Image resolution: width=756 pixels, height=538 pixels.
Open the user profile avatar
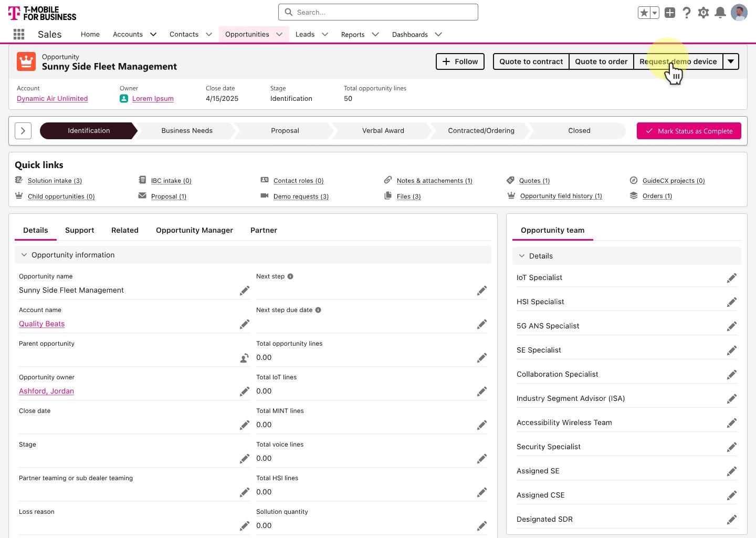click(739, 13)
